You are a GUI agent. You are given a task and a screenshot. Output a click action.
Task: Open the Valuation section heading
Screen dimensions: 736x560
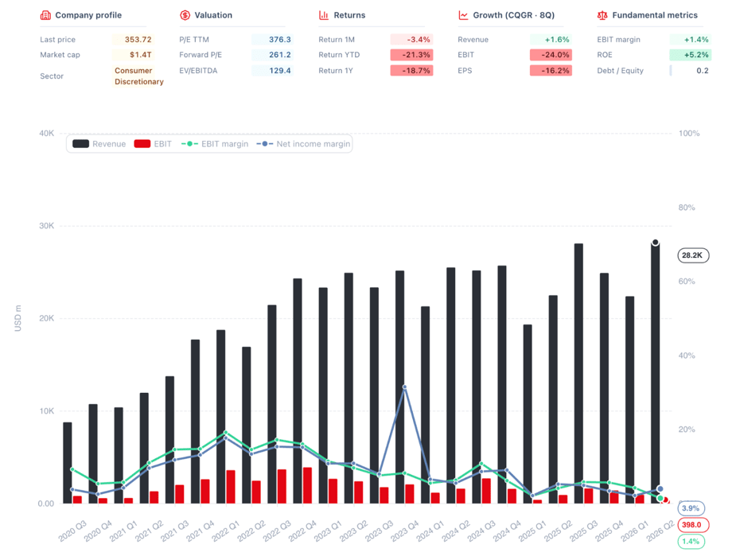click(x=213, y=15)
